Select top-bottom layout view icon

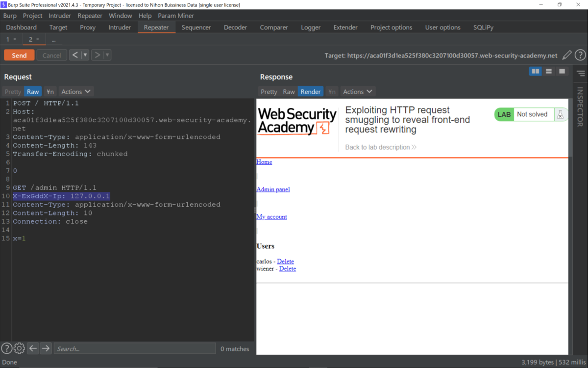coord(549,72)
